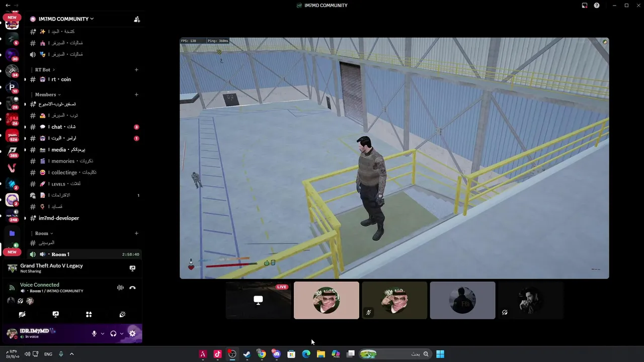
Task: Open the Help question mark icon
Action: tap(597, 5)
